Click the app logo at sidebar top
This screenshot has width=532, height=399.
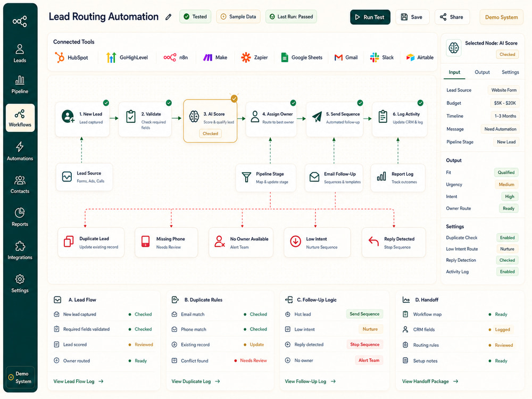click(20, 21)
